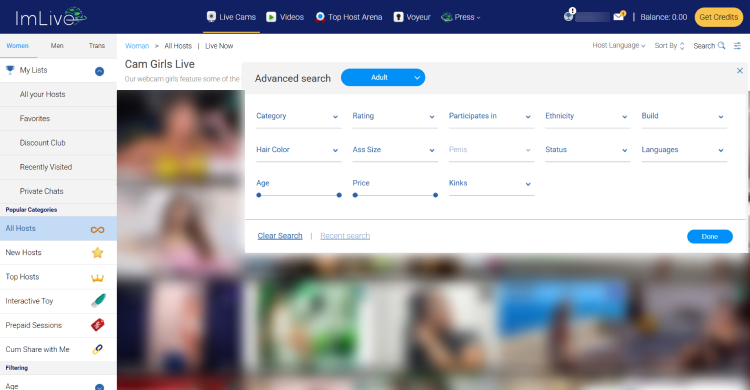Image resolution: width=750 pixels, height=390 pixels.
Task: Open Top Host Arena menu item
Action: (x=349, y=17)
